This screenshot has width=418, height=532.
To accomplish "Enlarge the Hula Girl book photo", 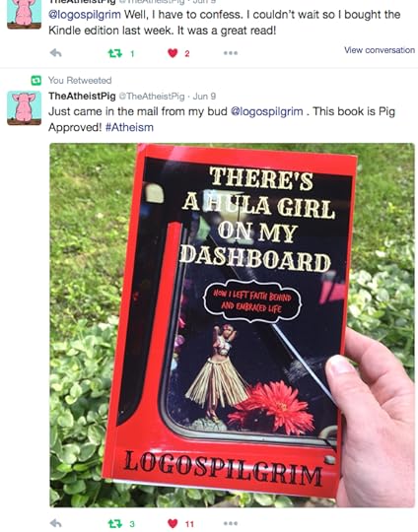I will coord(232,325).
